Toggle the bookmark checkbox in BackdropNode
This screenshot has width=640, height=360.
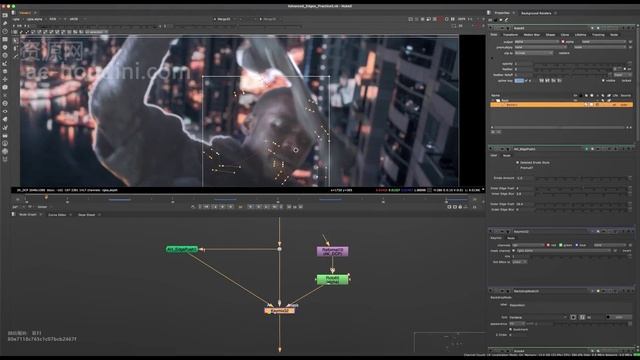[511, 329]
